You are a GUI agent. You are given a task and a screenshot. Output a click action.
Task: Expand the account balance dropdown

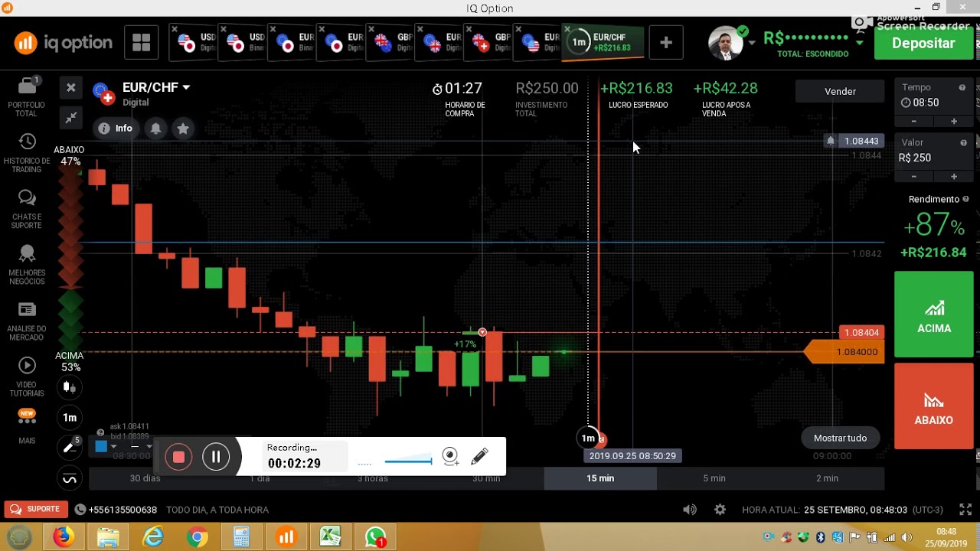(x=860, y=41)
